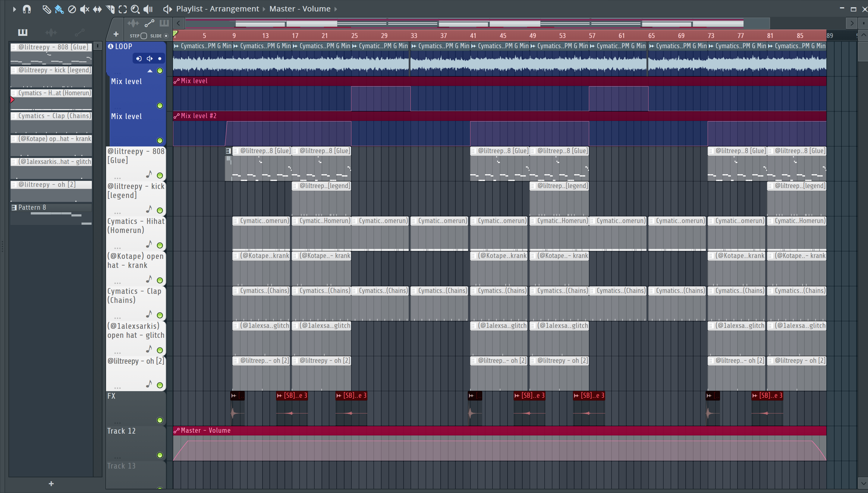
Task: Click note icon on Cymatics - Clap track
Action: coord(149,314)
